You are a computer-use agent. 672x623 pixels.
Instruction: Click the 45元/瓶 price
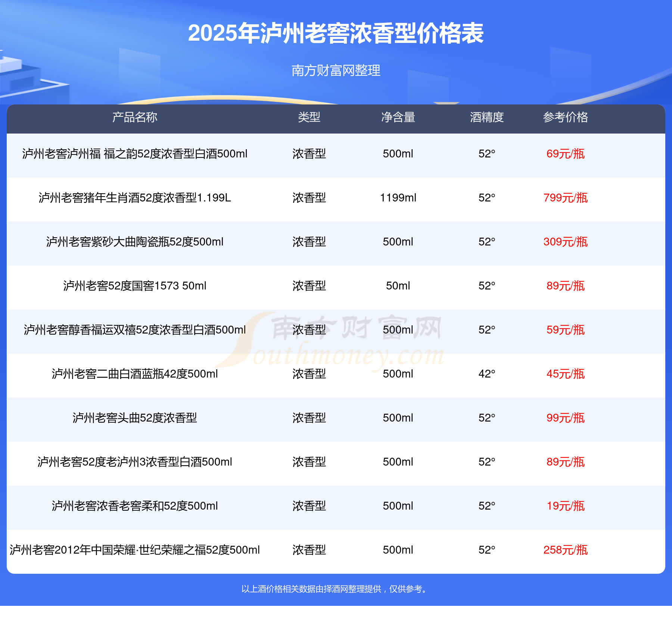[566, 374]
